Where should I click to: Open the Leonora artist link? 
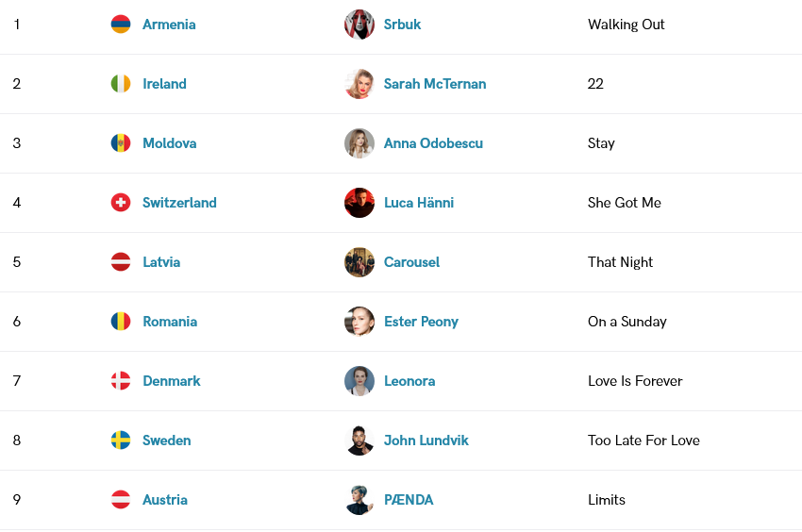409,380
